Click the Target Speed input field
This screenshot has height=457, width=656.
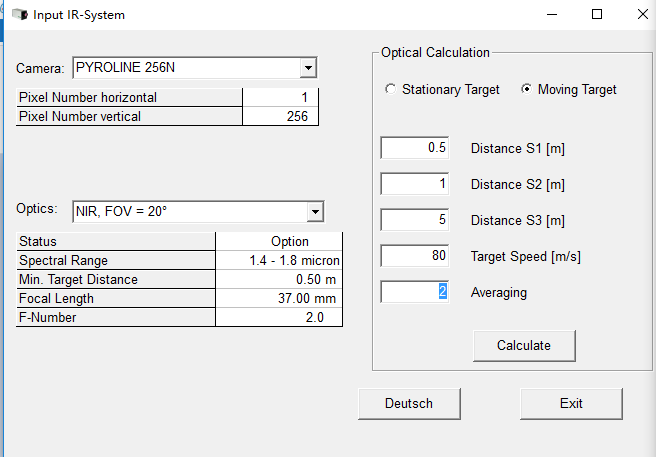(x=415, y=256)
